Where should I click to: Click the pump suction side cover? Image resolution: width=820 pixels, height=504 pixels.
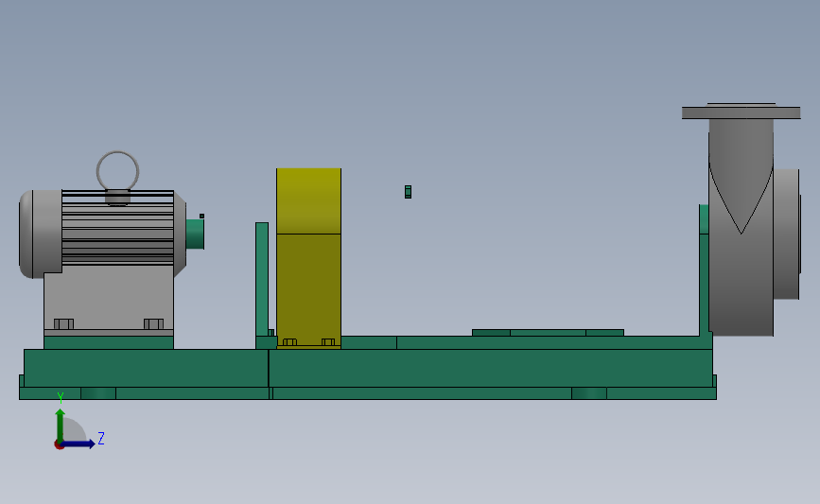[787, 234]
